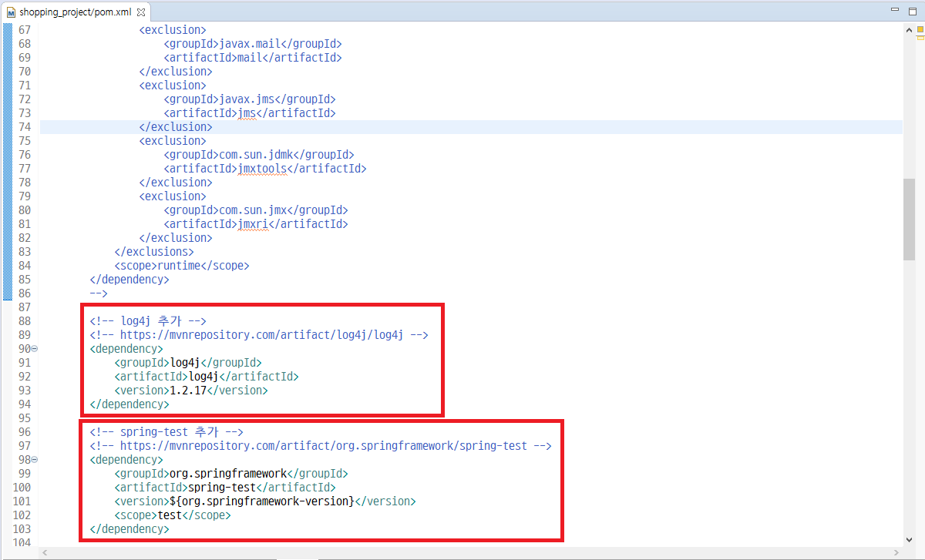
Task: Click the </exclusion> tag on line 70
Action: click(176, 72)
